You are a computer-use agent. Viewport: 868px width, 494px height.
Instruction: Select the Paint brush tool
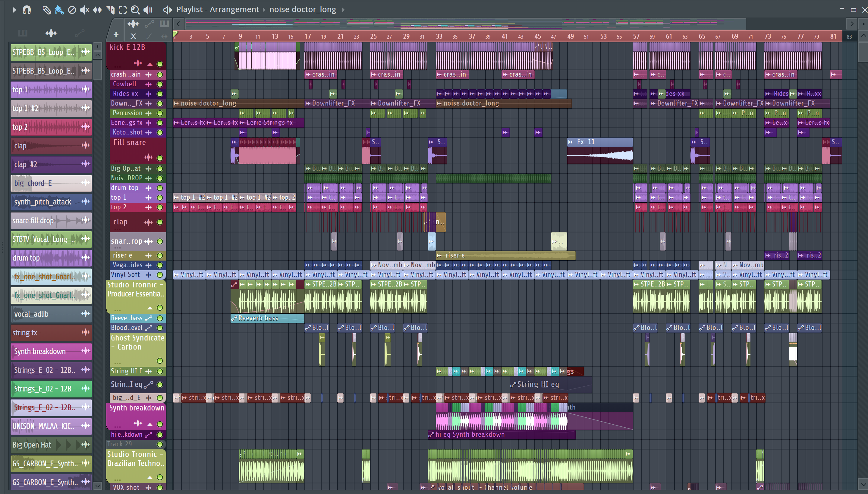tap(59, 10)
